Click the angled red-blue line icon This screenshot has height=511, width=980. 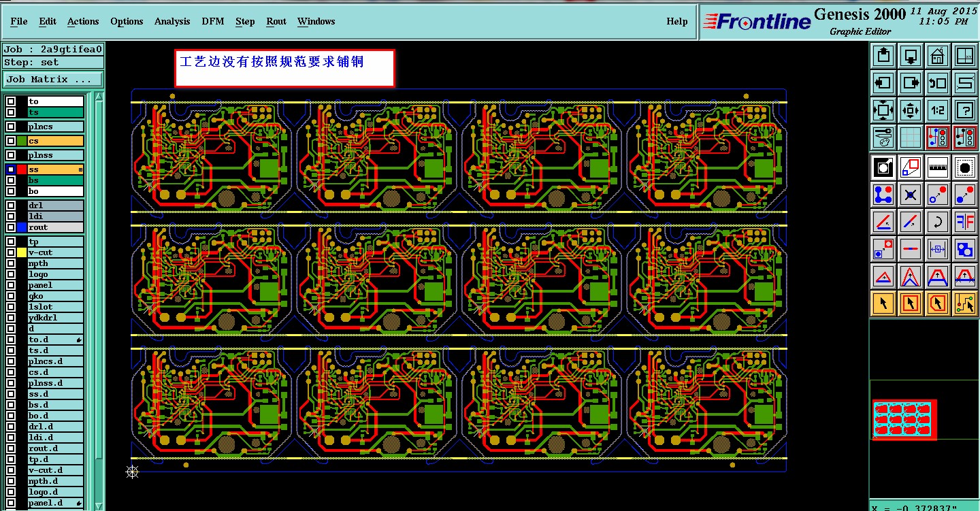883,221
